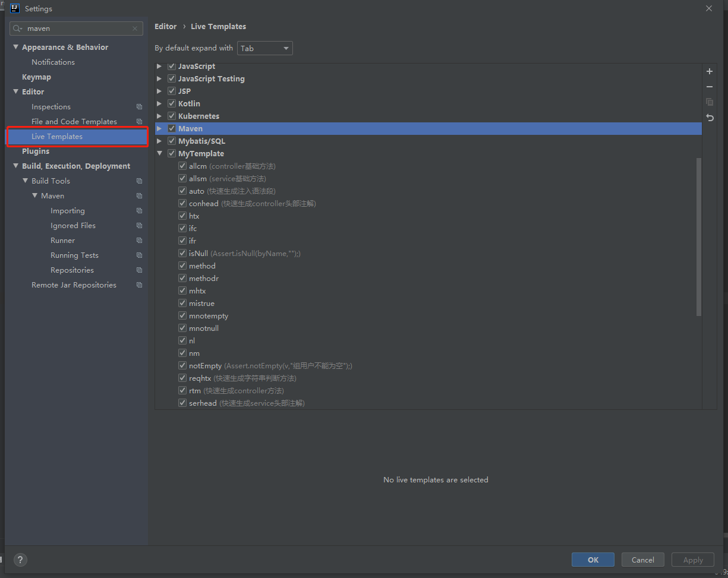Go to Notifications settings
The image size is (728, 578).
53,62
